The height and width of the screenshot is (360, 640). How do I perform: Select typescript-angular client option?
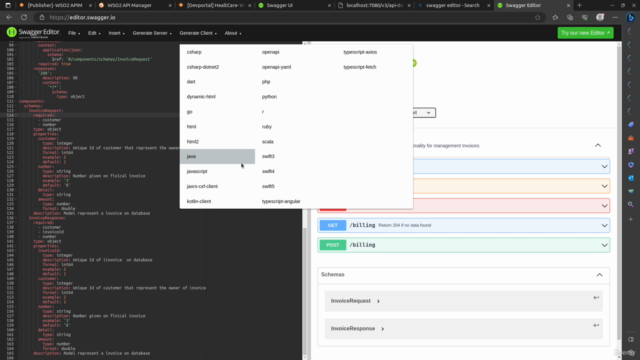click(296, 201)
